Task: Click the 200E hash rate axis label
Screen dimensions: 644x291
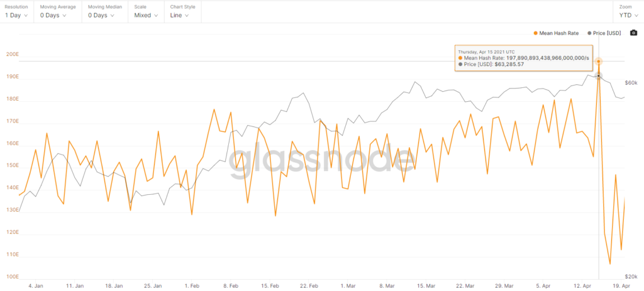Action: pos(12,55)
